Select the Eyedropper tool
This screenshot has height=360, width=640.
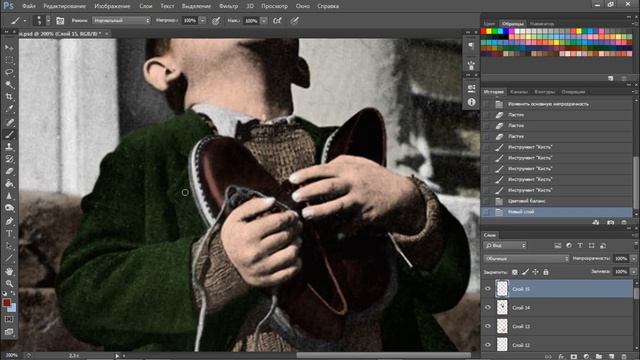click(9, 109)
